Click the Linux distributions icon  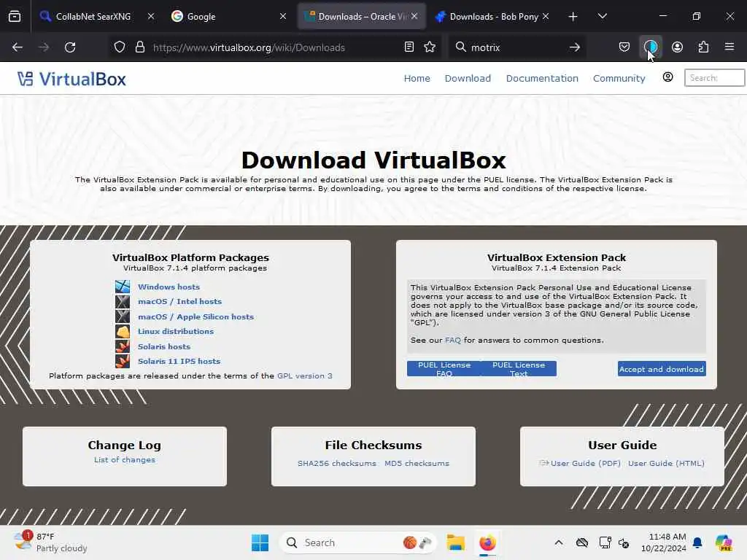tap(123, 332)
